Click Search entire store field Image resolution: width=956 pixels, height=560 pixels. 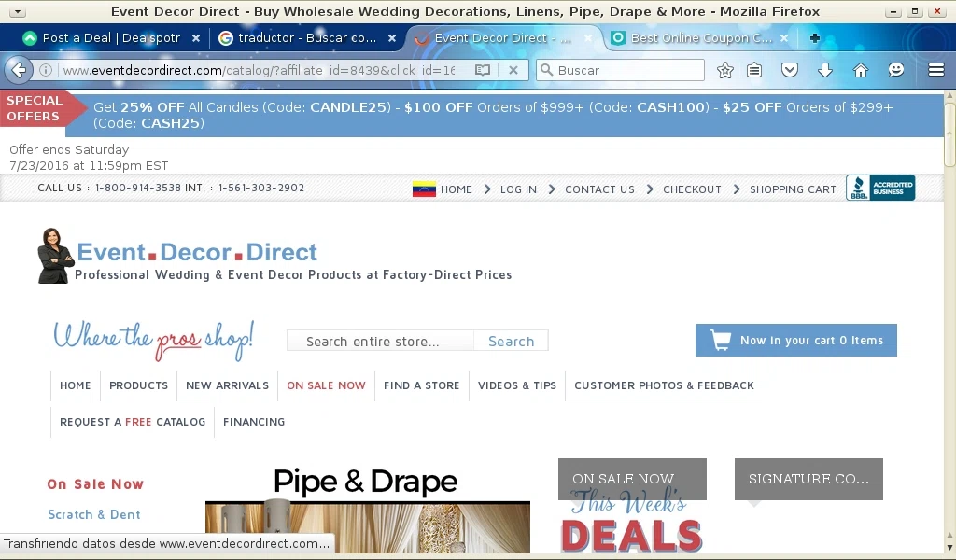(381, 341)
